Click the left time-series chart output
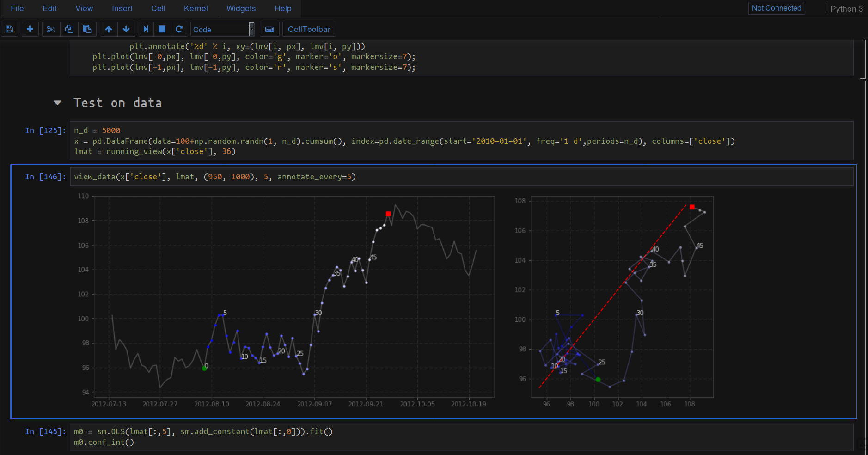The height and width of the screenshot is (455, 868). [x=294, y=297]
